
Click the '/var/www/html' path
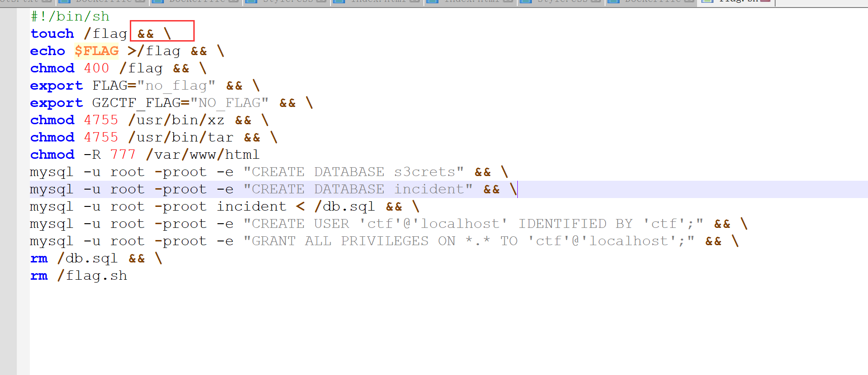[203, 155]
